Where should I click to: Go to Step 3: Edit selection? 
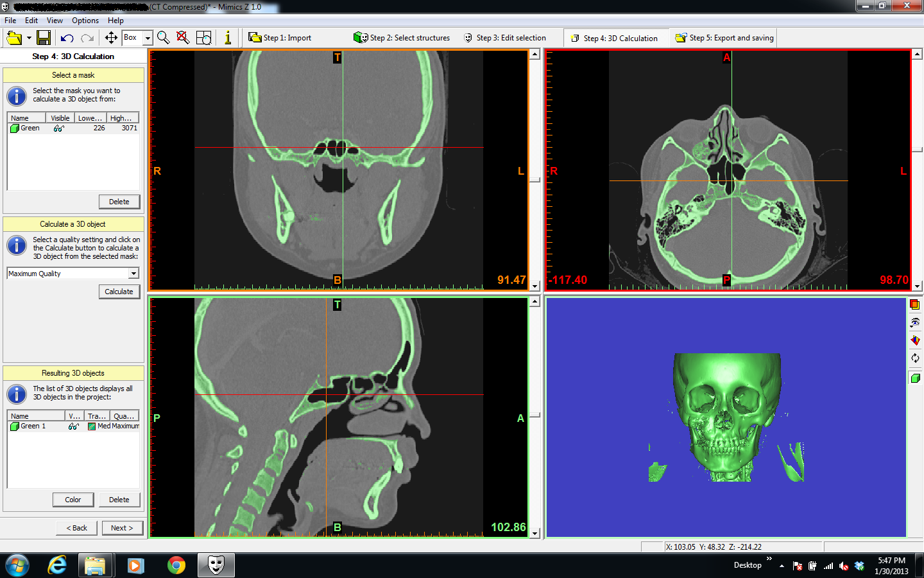tap(505, 38)
